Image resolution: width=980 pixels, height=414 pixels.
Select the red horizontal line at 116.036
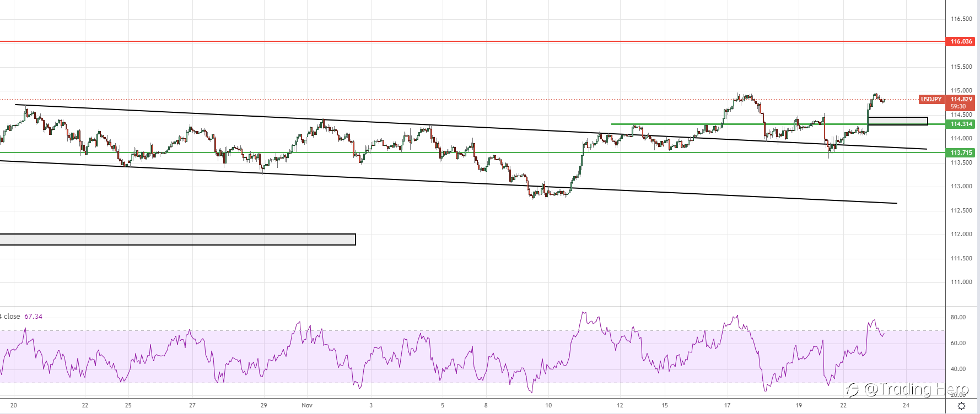472,41
